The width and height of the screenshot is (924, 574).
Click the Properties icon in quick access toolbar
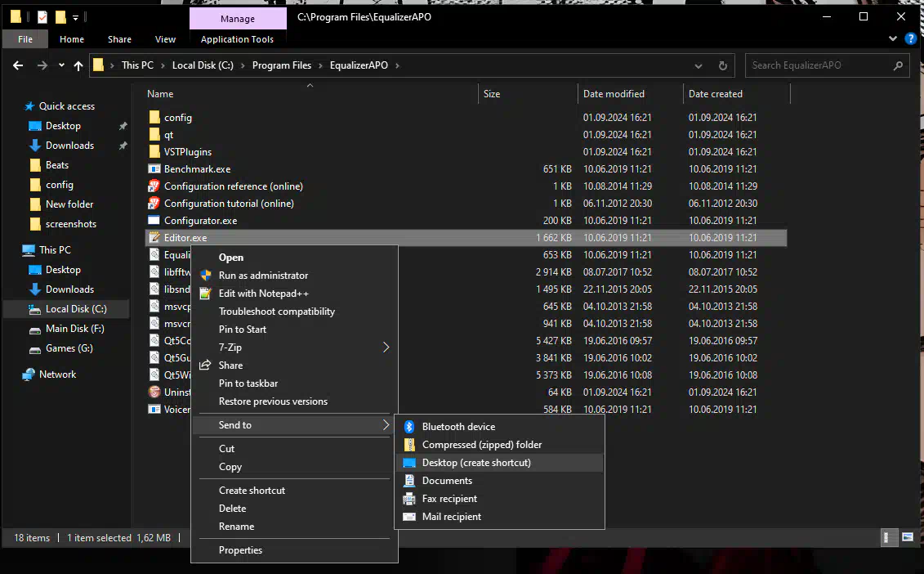(42, 17)
